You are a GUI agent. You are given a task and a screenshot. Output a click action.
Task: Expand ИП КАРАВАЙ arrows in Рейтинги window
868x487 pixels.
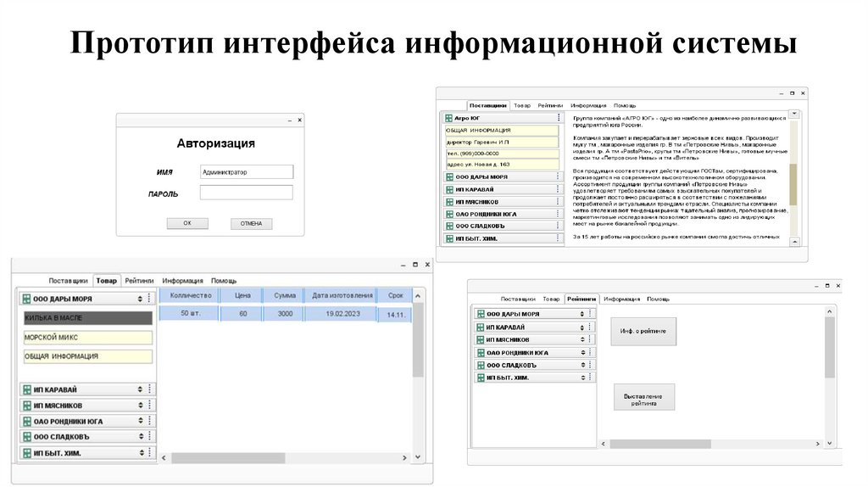(x=581, y=327)
